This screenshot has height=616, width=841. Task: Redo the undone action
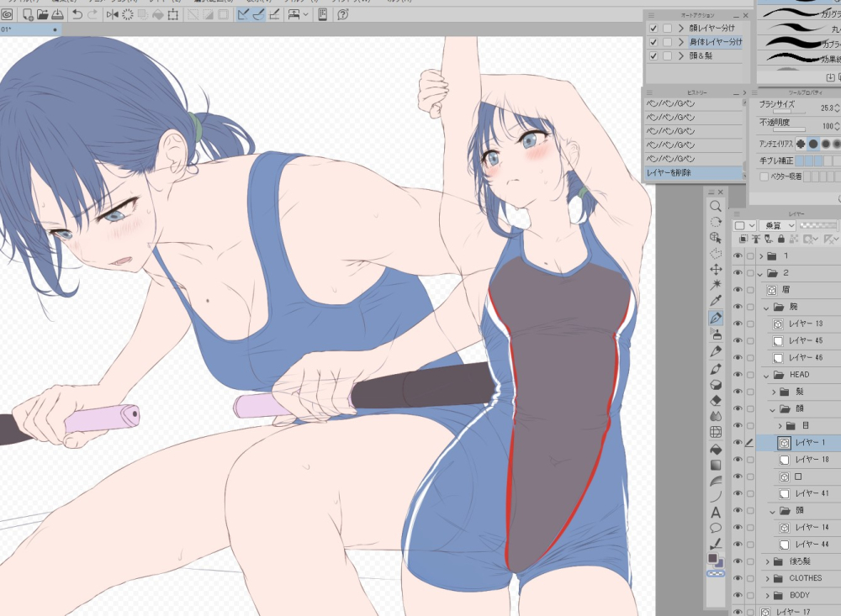(x=93, y=14)
